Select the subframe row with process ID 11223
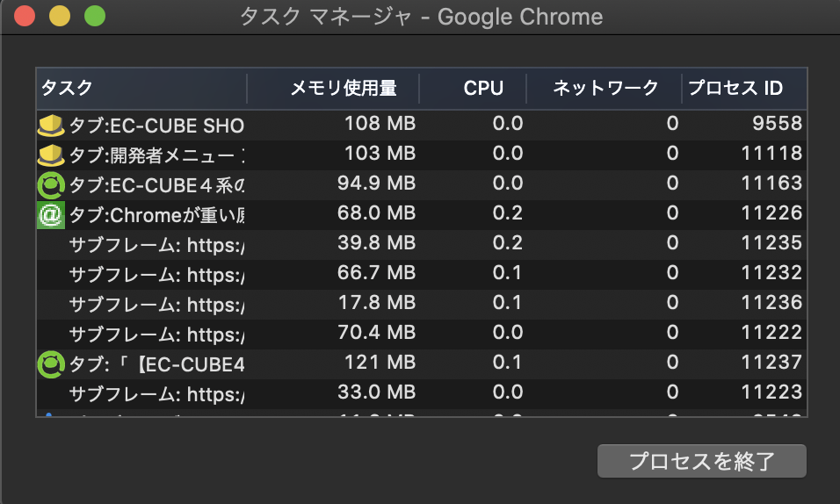The height and width of the screenshot is (504, 840). [156, 392]
